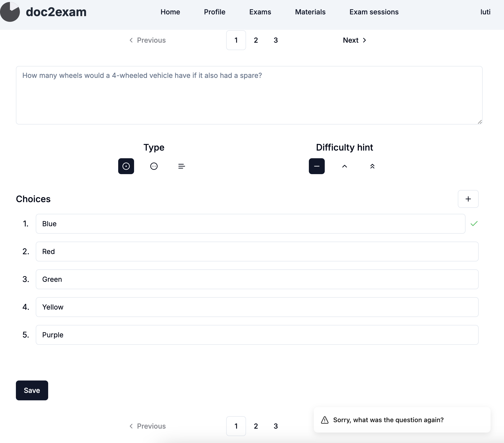Viewport: 504px width, 443px height.
Task: Go to page 3 in bottom pagination
Action: point(276,426)
